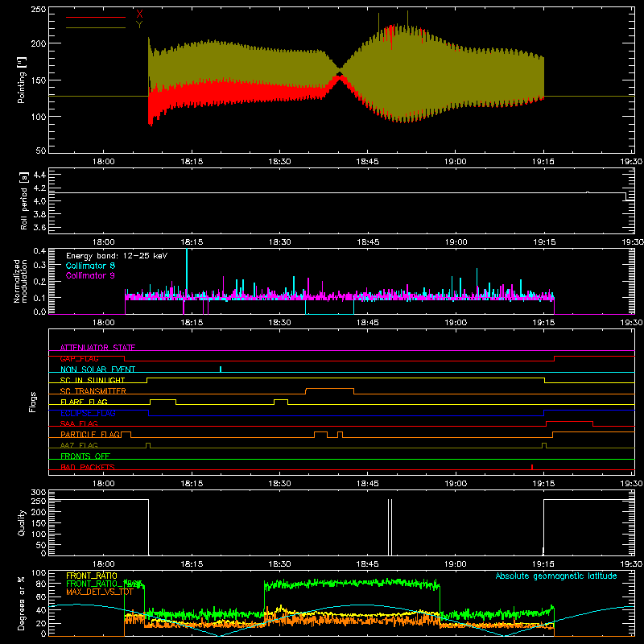Click the BAD_PACKETS flag label
Viewport: 644px width, 644px height.
(88, 467)
